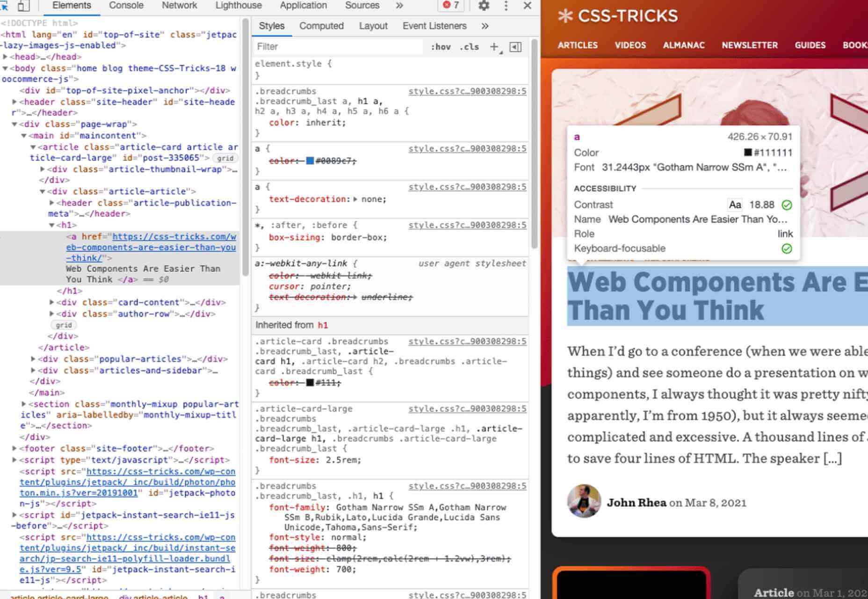Open the GUIDES nav link
868x599 pixels.
pyautogui.click(x=810, y=45)
